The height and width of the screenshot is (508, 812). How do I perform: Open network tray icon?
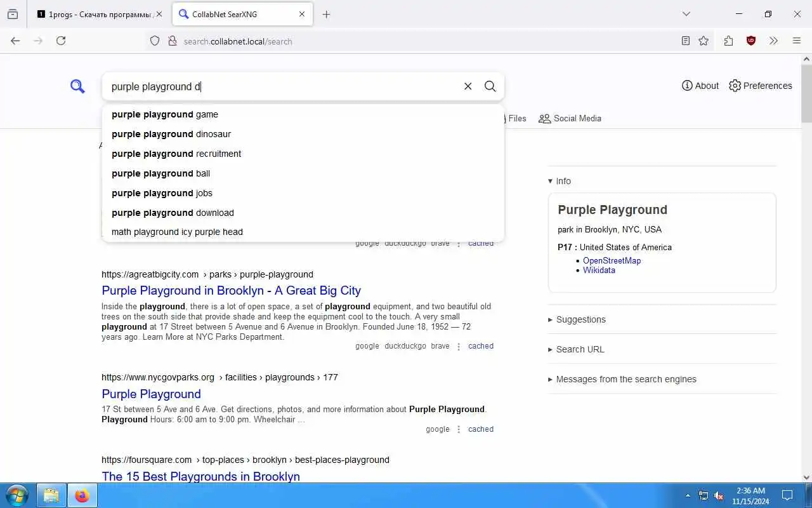coord(704,495)
